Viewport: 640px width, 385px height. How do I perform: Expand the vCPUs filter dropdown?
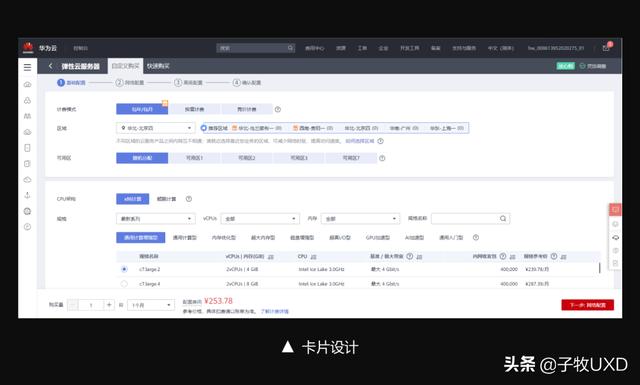click(x=260, y=219)
